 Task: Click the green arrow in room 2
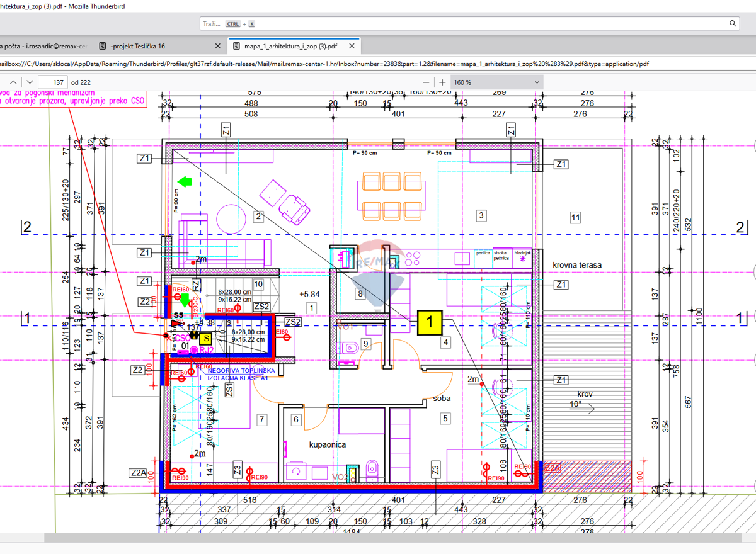coord(184,182)
